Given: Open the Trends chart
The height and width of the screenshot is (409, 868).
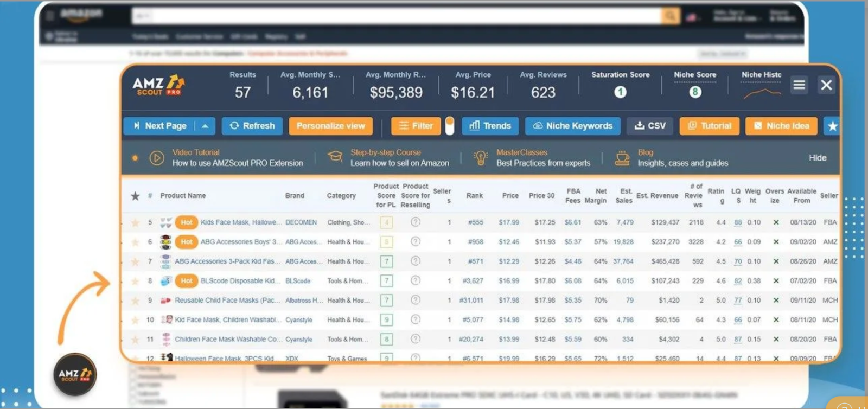Looking at the screenshot, I should [490, 126].
